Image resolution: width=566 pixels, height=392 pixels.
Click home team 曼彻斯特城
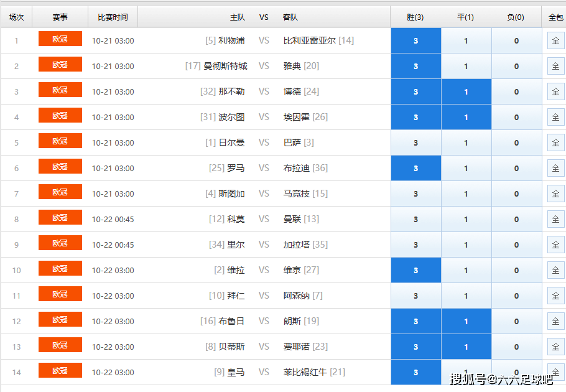click(226, 67)
